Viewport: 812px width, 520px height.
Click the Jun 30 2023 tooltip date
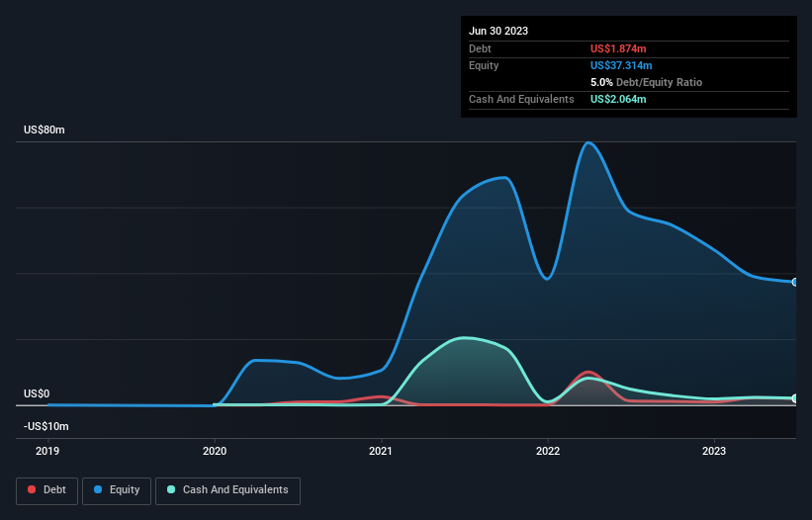pyautogui.click(x=498, y=31)
